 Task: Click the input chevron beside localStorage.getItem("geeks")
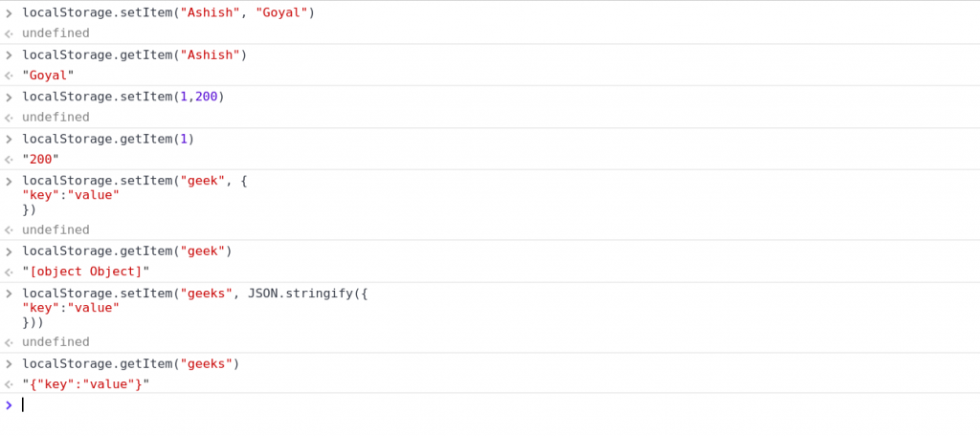click(x=9, y=363)
